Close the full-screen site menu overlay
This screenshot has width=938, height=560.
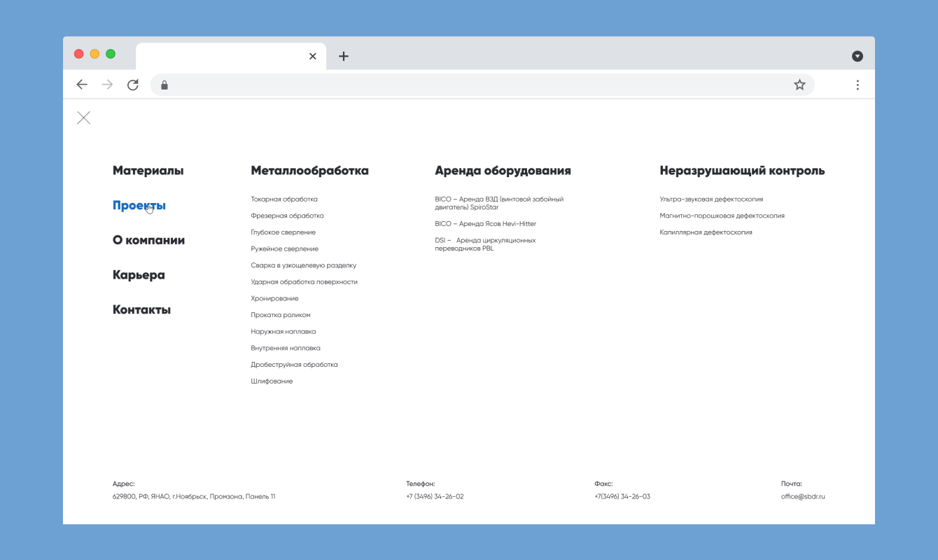click(x=83, y=118)
